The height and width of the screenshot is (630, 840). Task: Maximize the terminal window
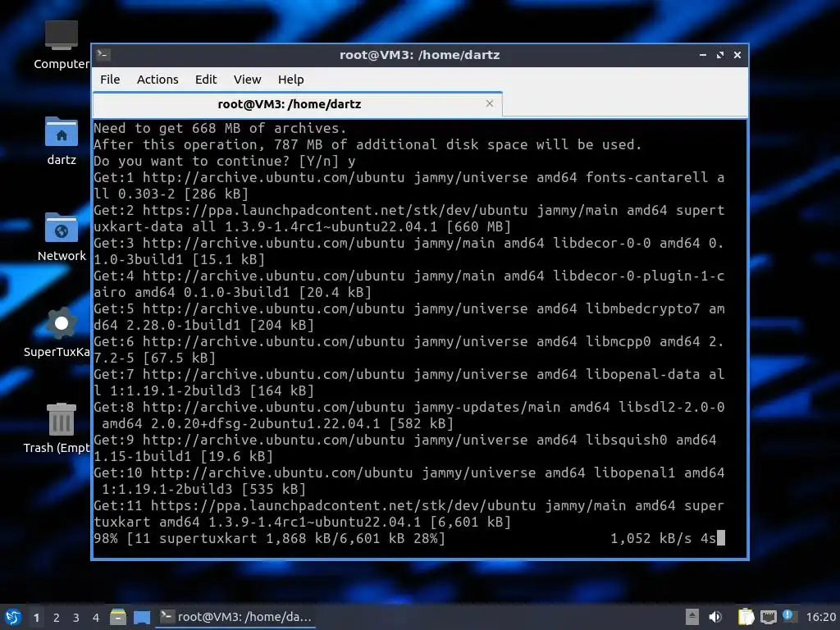pyautogui.click(x=720, y=55)
